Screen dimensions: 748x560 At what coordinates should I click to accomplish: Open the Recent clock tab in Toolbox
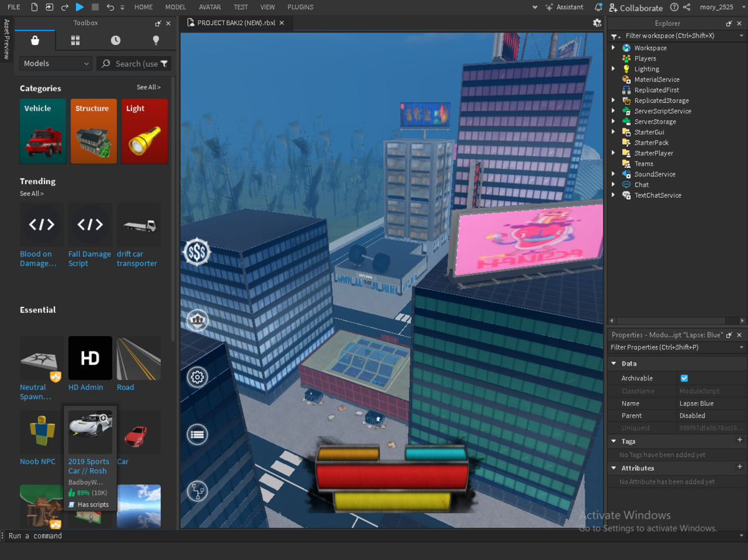(x=116, y=41)
